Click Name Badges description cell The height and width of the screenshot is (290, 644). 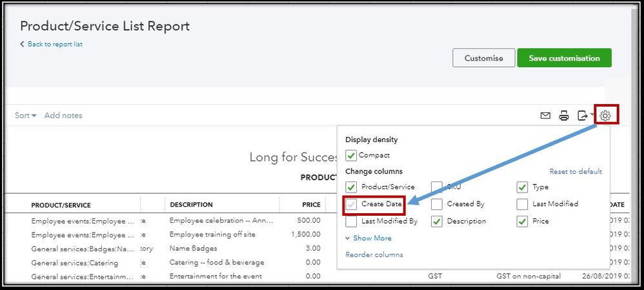[x=193, y=249]
